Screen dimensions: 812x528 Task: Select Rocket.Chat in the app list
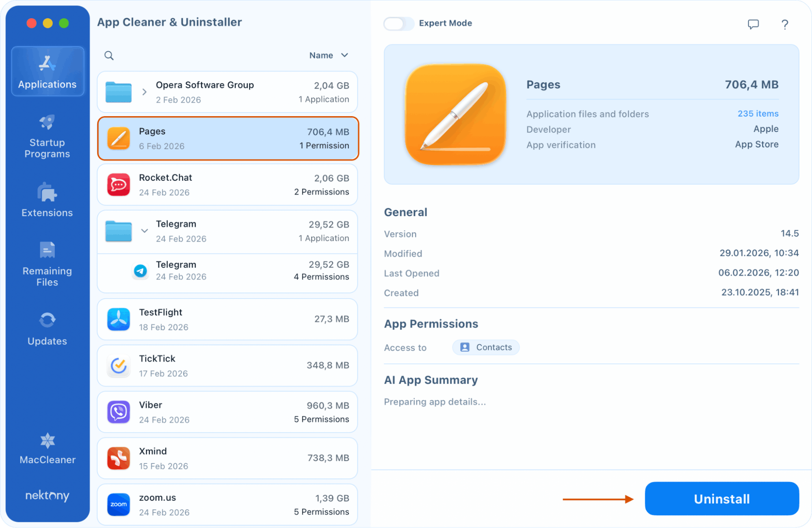pyautogui.click(x=227, y=185)
